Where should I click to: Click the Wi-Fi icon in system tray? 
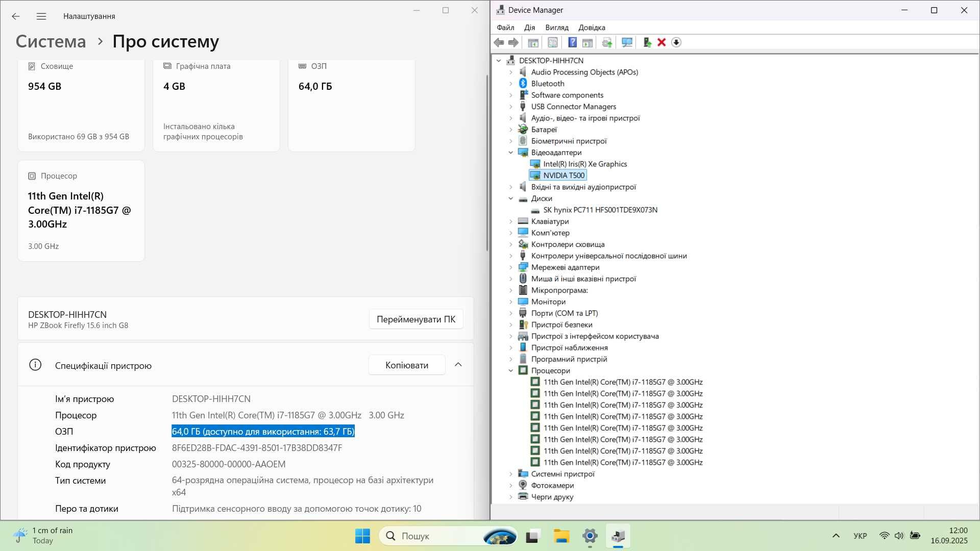(884, 536)
